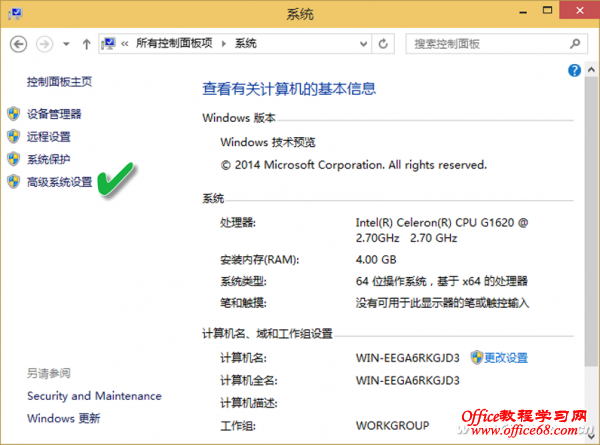Click scrollbar up arrow
This screenshot has height=445, width=600.
tap(591, 70)
